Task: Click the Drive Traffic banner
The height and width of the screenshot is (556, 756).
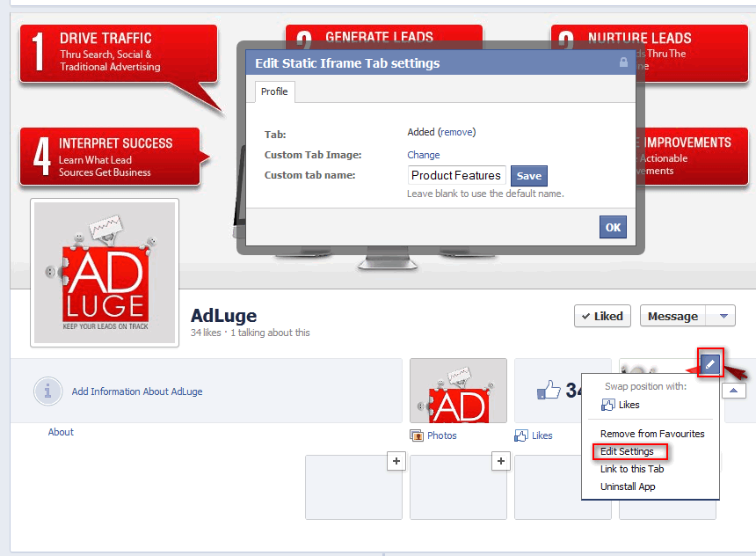Action: point(119,53)
